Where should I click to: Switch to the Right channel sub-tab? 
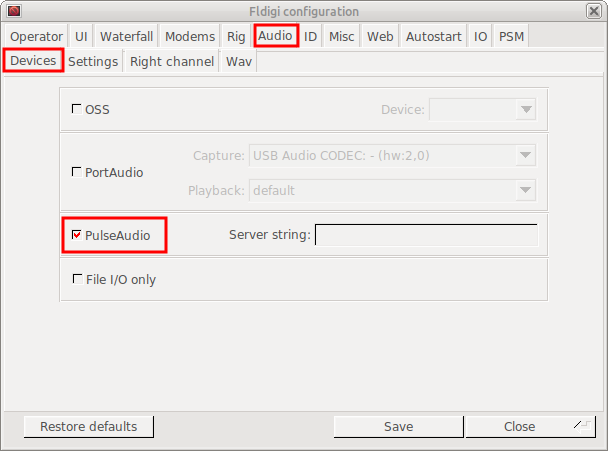coord(172,61)
